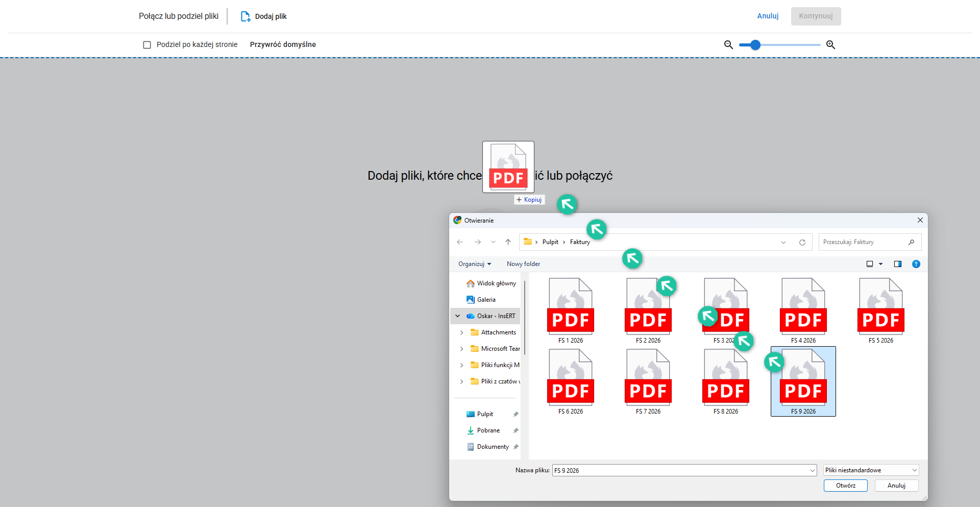Click the zoom out magnifier icon
The width and height of the screenshot is (980, 507).
[728, 45]
